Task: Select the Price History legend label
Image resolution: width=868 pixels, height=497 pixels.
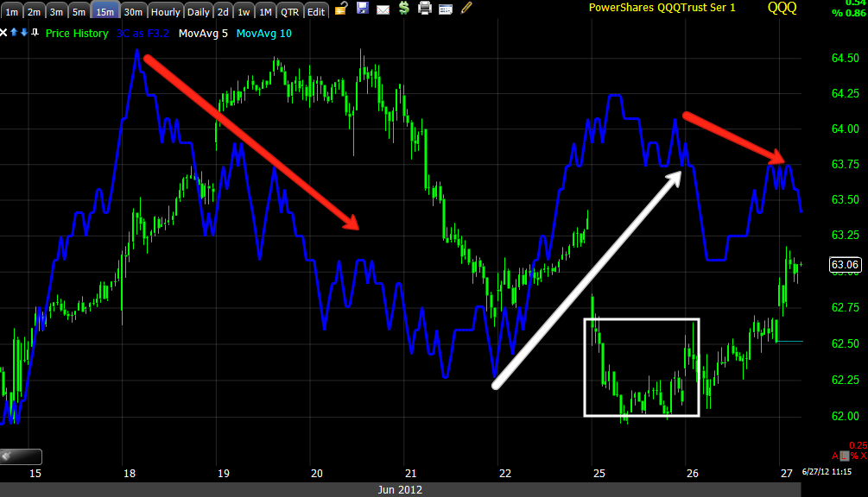Action: click(77, 33)
